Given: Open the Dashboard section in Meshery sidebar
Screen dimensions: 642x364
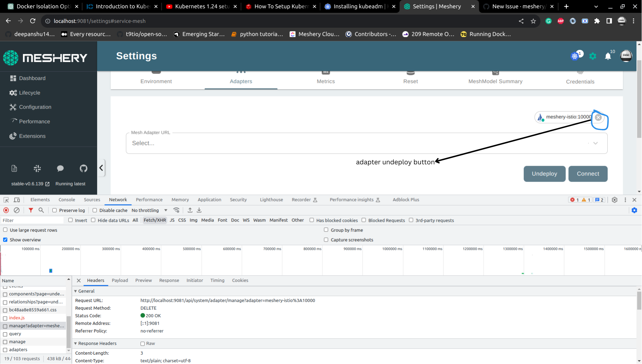Looking at the screenshot, I should click(x=32, y=78).
